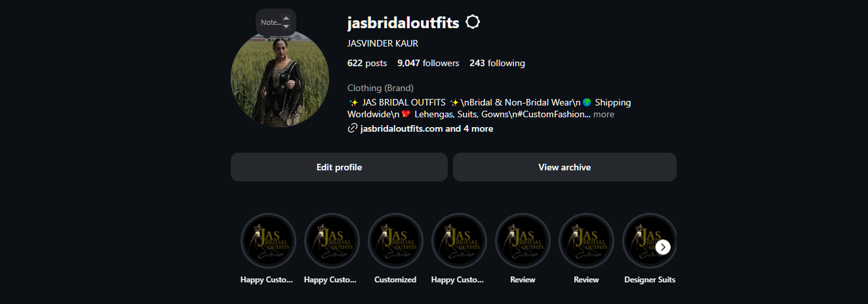Click the View archive button
This screenshot has width=868, height=304.
click(564, 167)
